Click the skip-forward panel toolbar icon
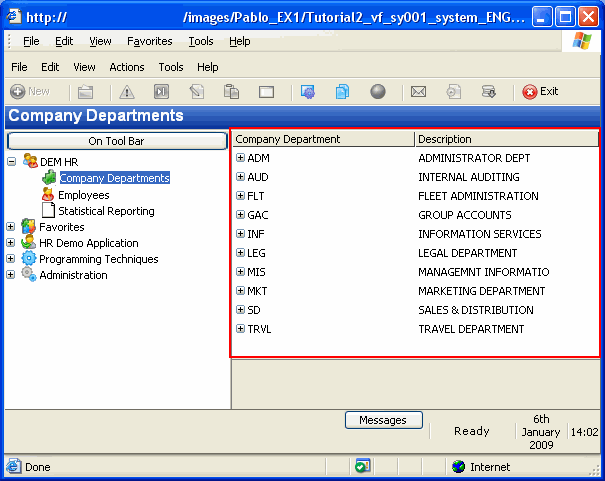The width and height of the screenshot is (605, 481). 161,92
